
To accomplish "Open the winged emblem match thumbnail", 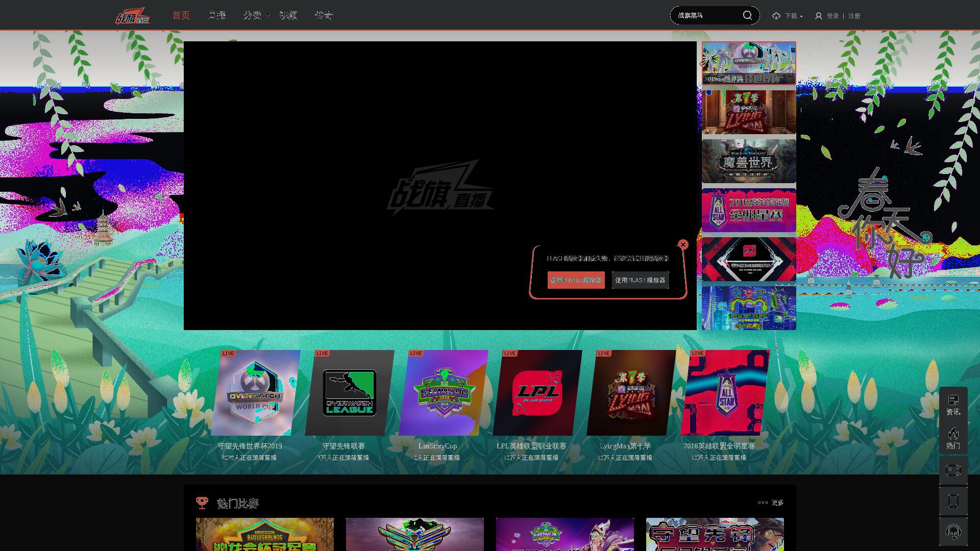I will (x=415, y=534).
